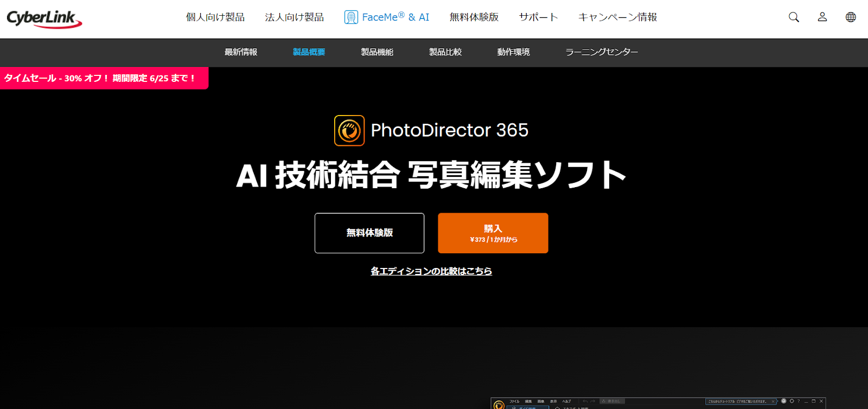Open 法人向け製品 menu
Image resolution: width=868 pixels, height=409 pixels.
click(x=295, y=17)
